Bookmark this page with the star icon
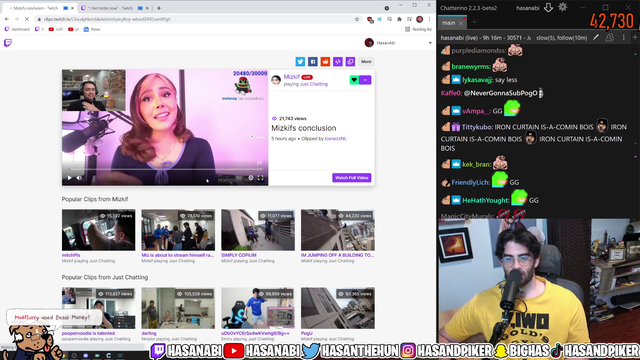 [357, 19]
